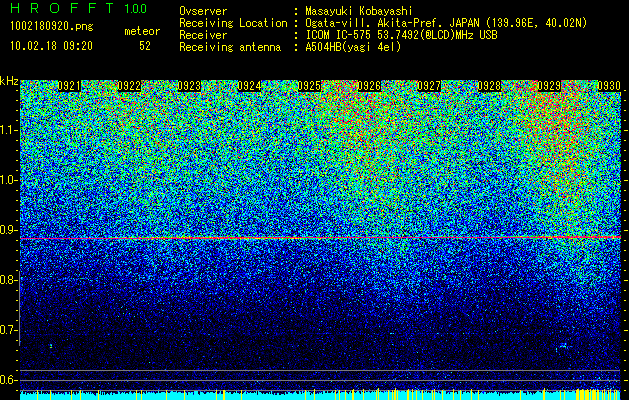Click the meteor count value 52
The width and height of the screenshot is (629, 400).
coord(145,46)
